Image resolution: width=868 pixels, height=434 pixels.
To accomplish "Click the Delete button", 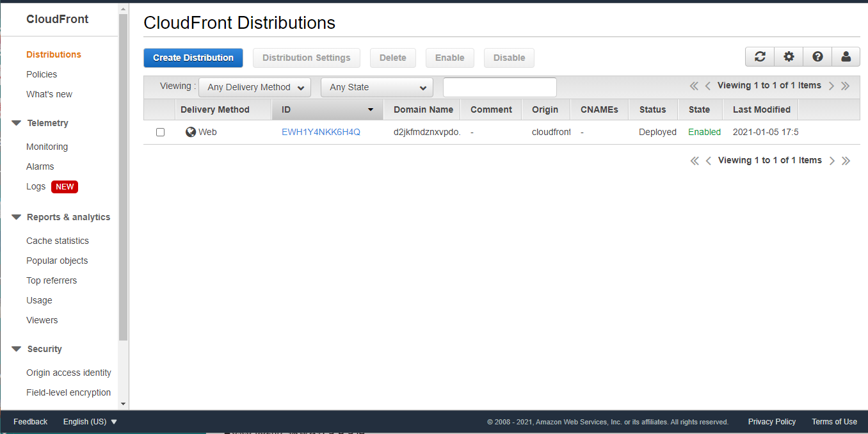I will (393, 58).
